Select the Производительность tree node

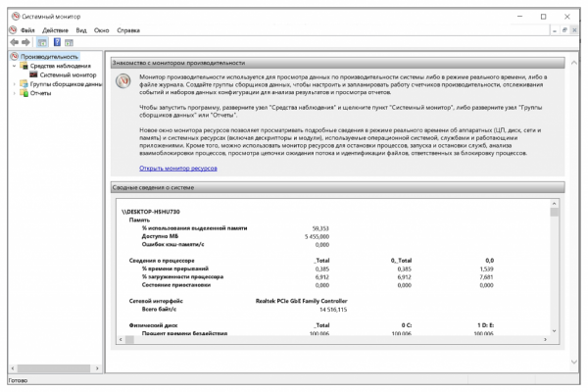tap(50, 57)
